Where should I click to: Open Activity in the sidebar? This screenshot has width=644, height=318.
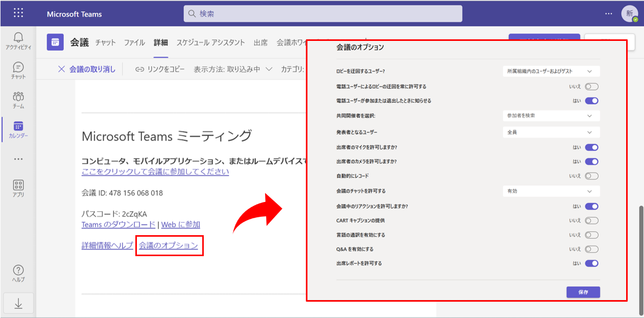(x=18, y=41)
